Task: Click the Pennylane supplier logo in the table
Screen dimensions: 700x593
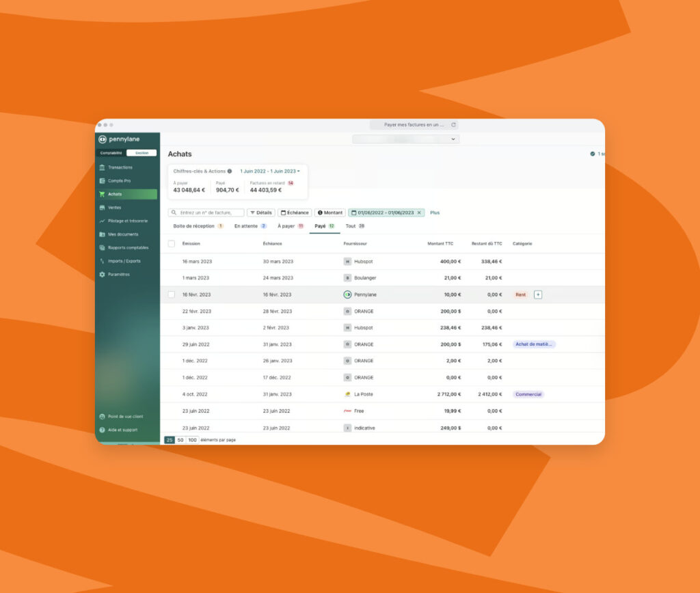Action: [x=347, y=294]
